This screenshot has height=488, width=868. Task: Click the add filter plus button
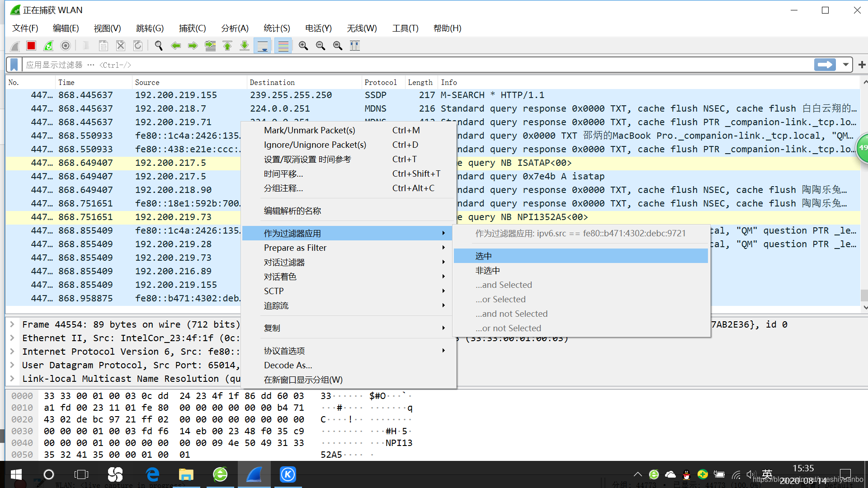click(862, 65)
